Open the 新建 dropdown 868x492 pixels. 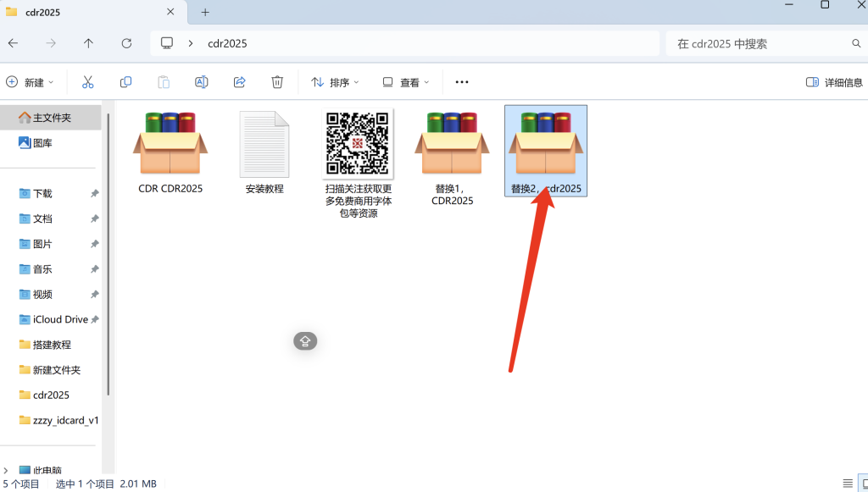pos(30,82)
